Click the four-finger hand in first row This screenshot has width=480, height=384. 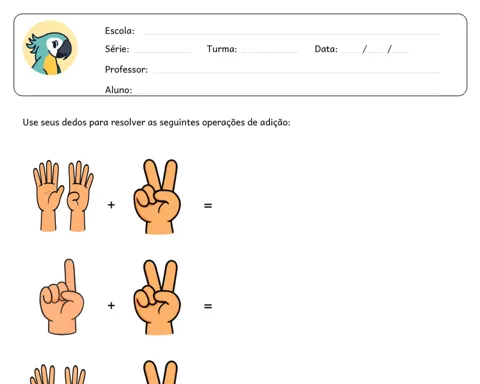click(80, 196)
